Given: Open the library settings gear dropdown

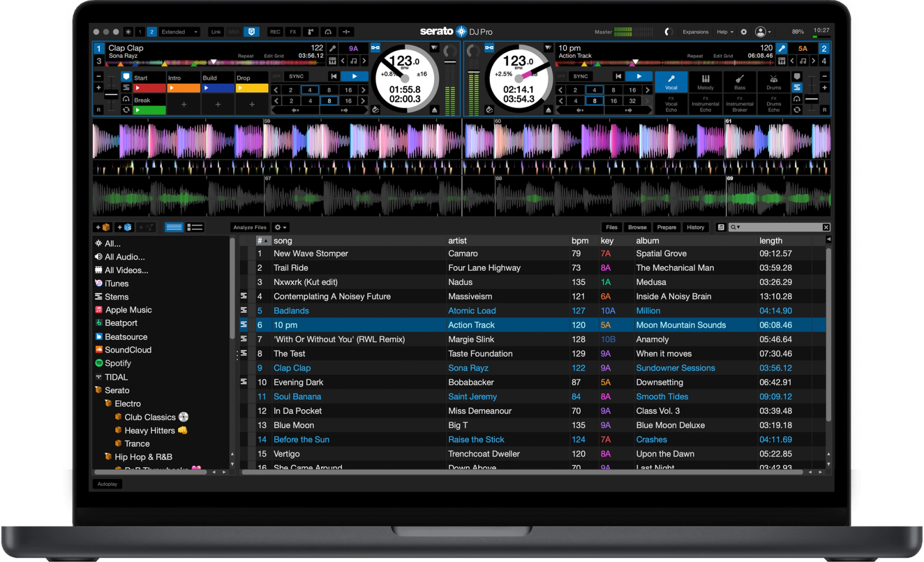Looking at the screenshot, I should tap(281, 227).
